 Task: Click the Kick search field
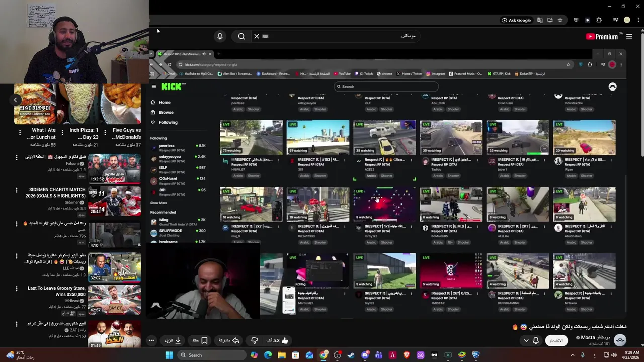pos(386,86)
